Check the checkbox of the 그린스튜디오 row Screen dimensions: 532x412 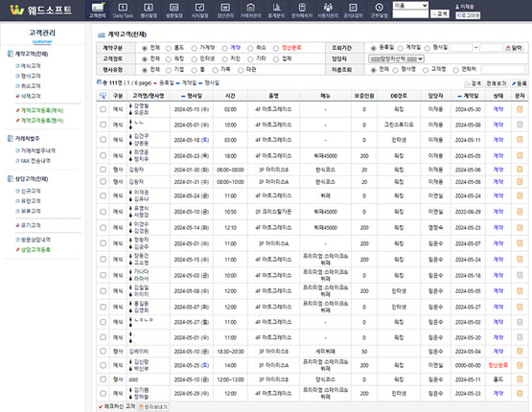tap(104, 125)
